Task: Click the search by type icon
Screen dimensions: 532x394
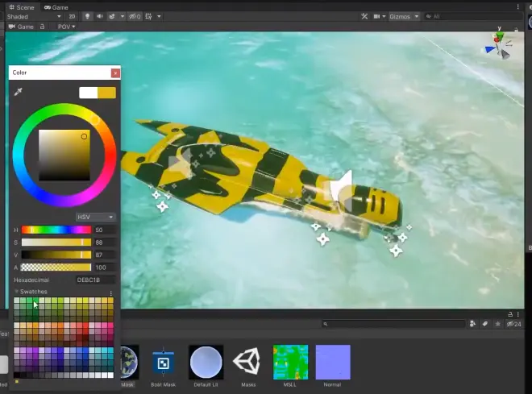Action: pos(472,324)
